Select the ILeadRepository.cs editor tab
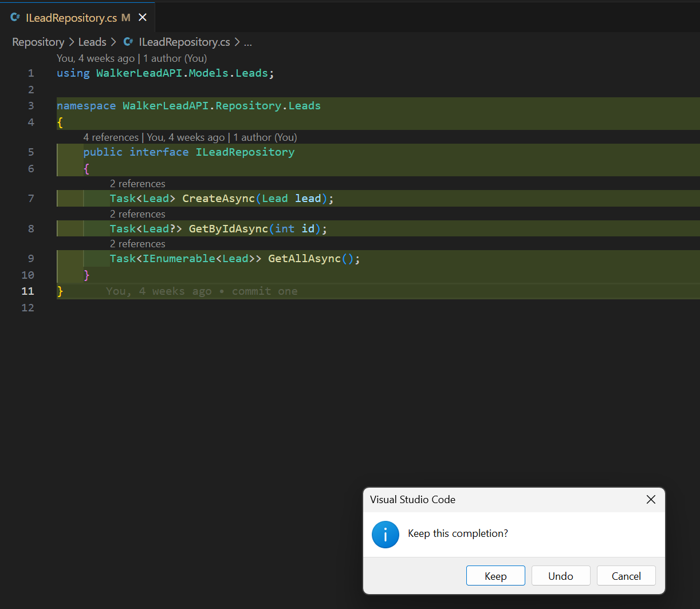Image resolution: width=700 pixels, height=609 pixels. [77, 18]
